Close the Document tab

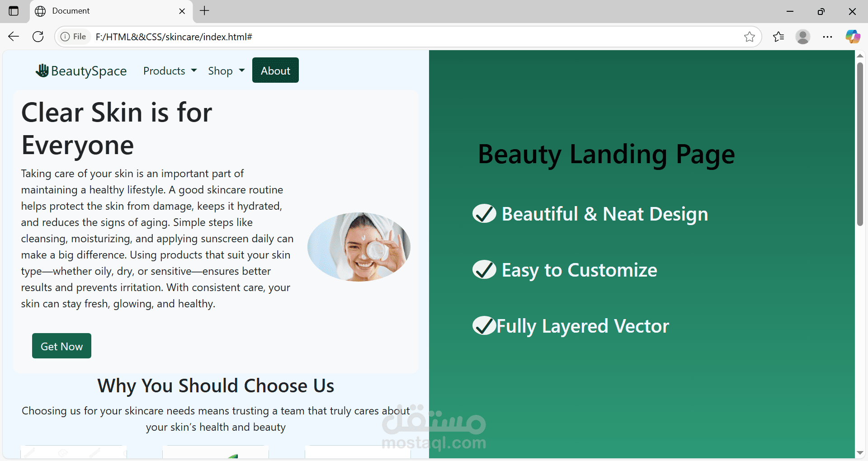pyautogui.click(x=182, y=11)
